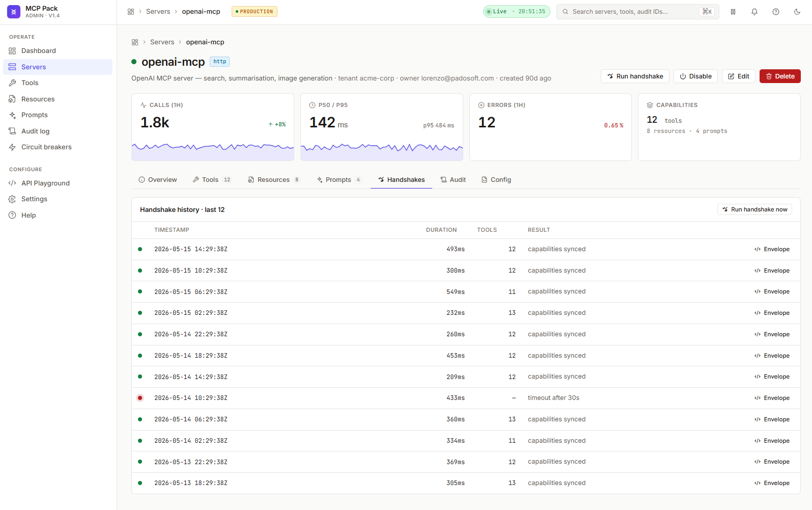This screenshot has width=812, height=510.
Task: Click the Calls (1h) sparkline card
Action: click(213, 127)
